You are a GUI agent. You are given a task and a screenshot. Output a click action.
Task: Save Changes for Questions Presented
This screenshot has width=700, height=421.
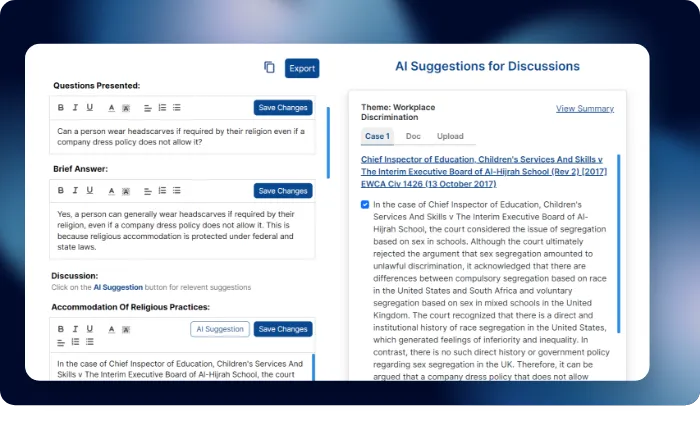pyautogui.click(x=283, y=108)
